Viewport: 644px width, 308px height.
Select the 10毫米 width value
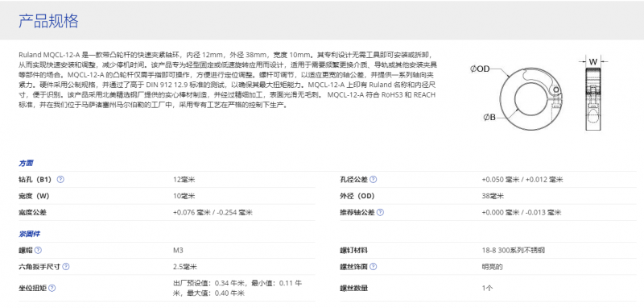coord(184,196)
